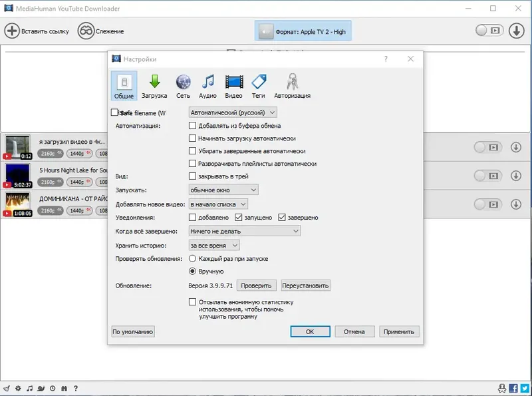
Task: Click question mark help icon in bottom bar
Action: pos(76,388)
